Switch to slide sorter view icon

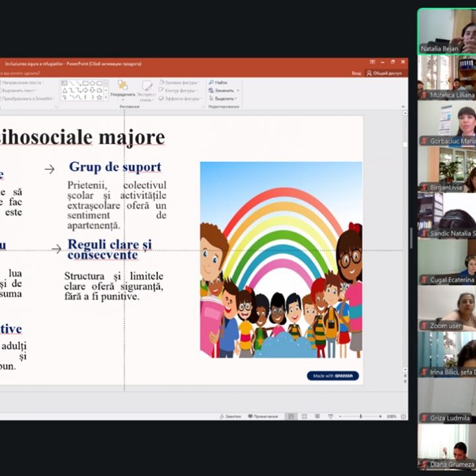coord(305,416)
